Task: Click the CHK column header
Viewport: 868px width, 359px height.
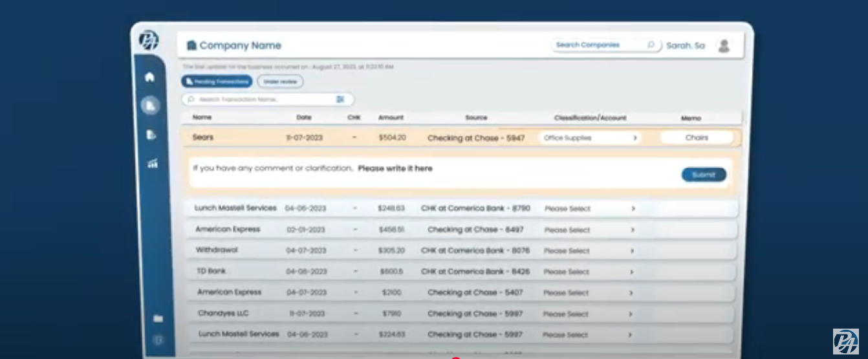Action: (x=354, y=118)
